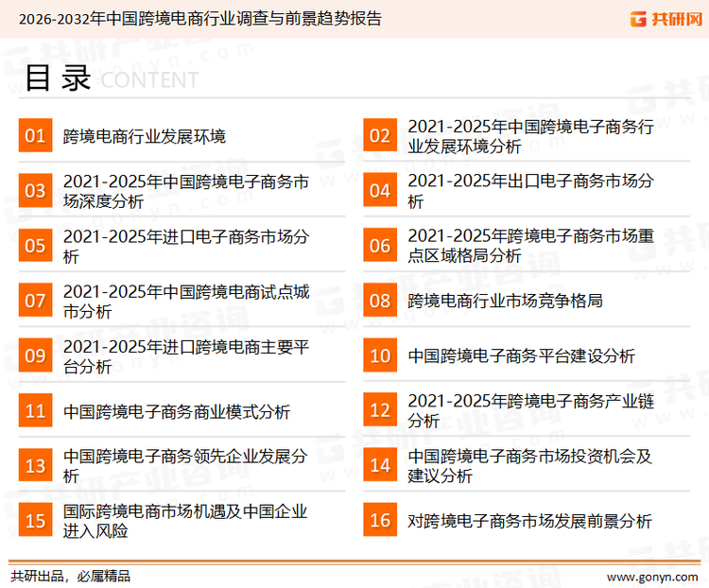Click the orange 02 number box

pyautogui.click(x=380, y=135)
